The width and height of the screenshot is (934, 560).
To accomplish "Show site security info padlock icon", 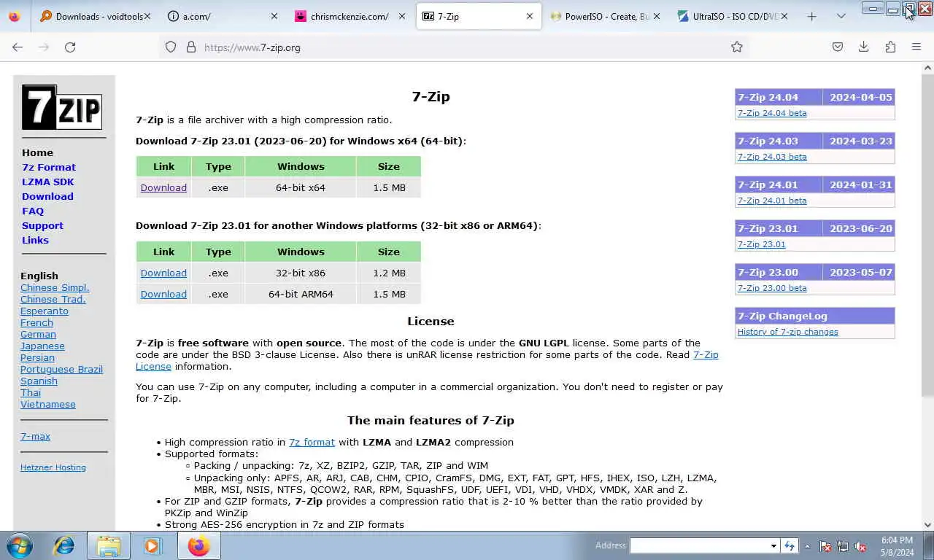I will coord(191,47).
